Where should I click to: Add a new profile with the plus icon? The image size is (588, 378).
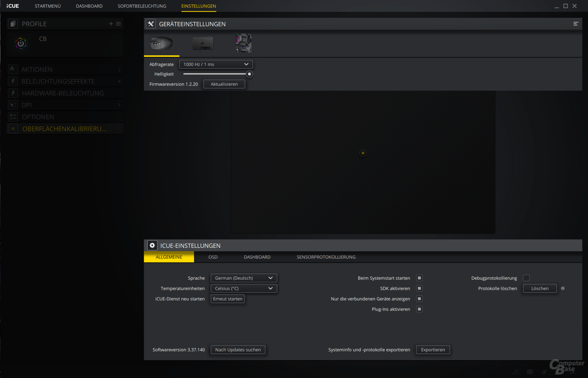coord(111,24)
